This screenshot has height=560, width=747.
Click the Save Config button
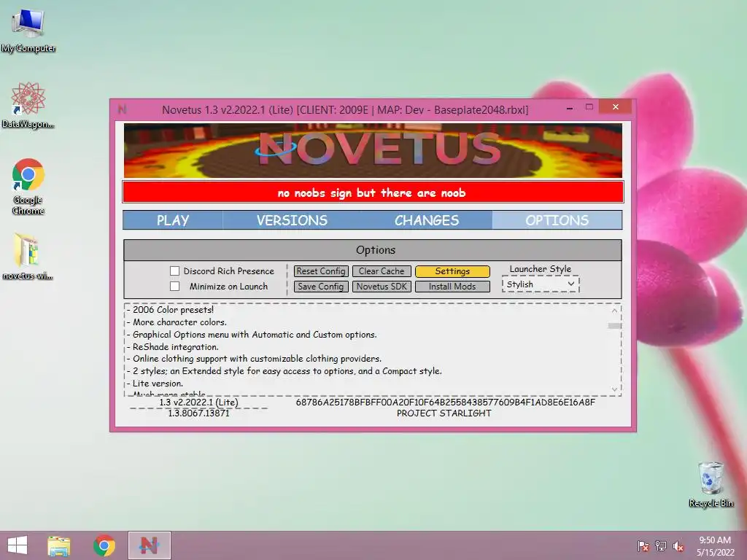pos(321,286)
